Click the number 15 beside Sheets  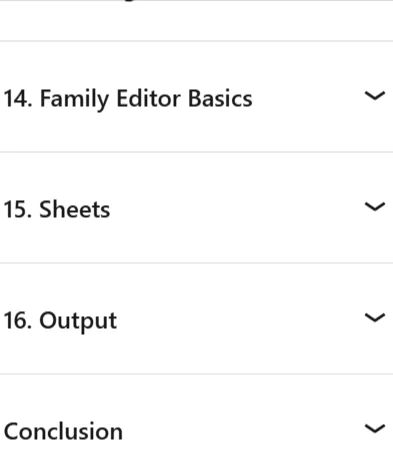(18, 210)
